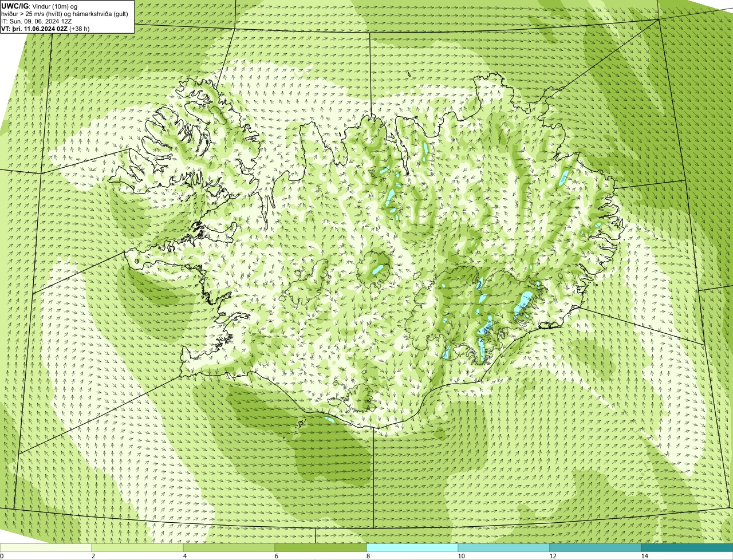
Task: Click the legend scale label '2'
Action: pos(93,556)
